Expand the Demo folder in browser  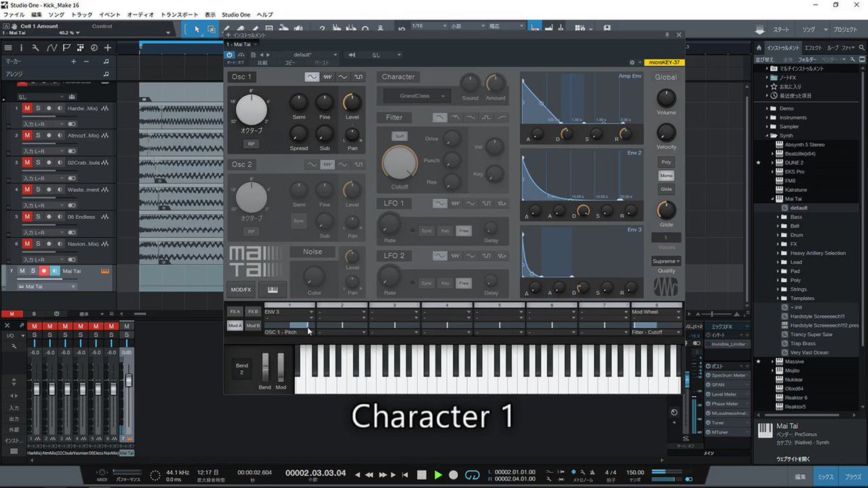point(767,108)
